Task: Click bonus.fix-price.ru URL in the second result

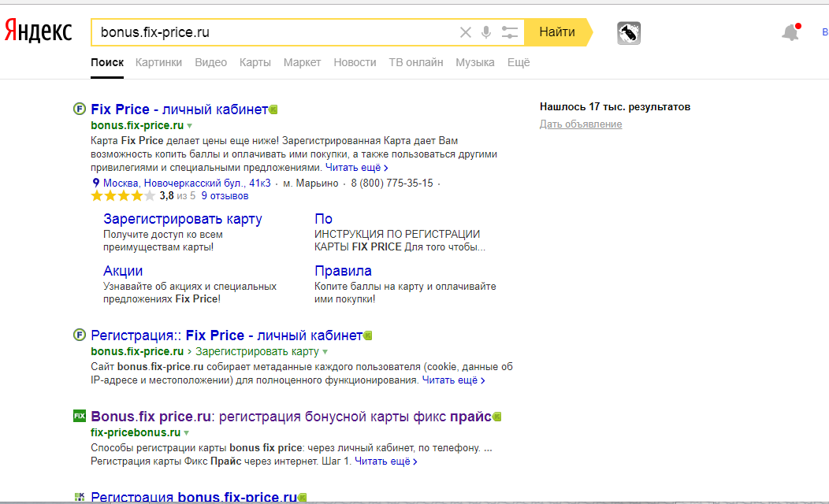Action: click(x=137, y=351)
